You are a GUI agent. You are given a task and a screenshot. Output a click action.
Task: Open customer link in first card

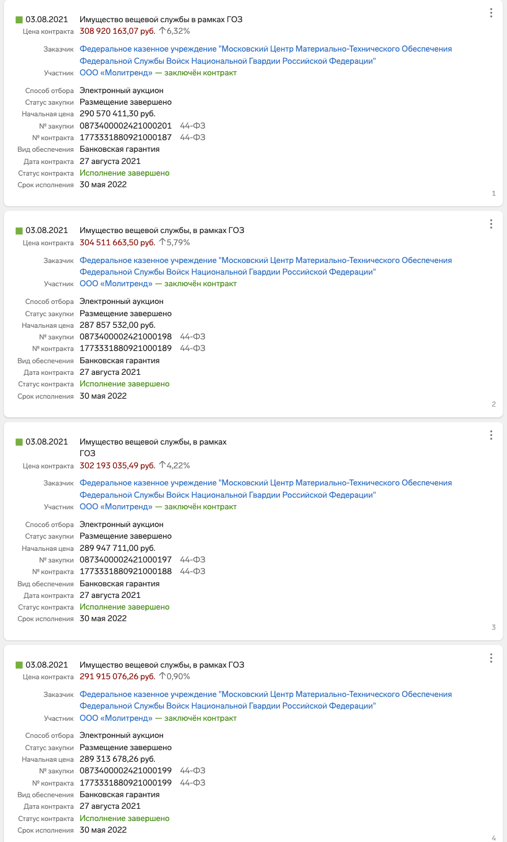click(x=266, y=55)
